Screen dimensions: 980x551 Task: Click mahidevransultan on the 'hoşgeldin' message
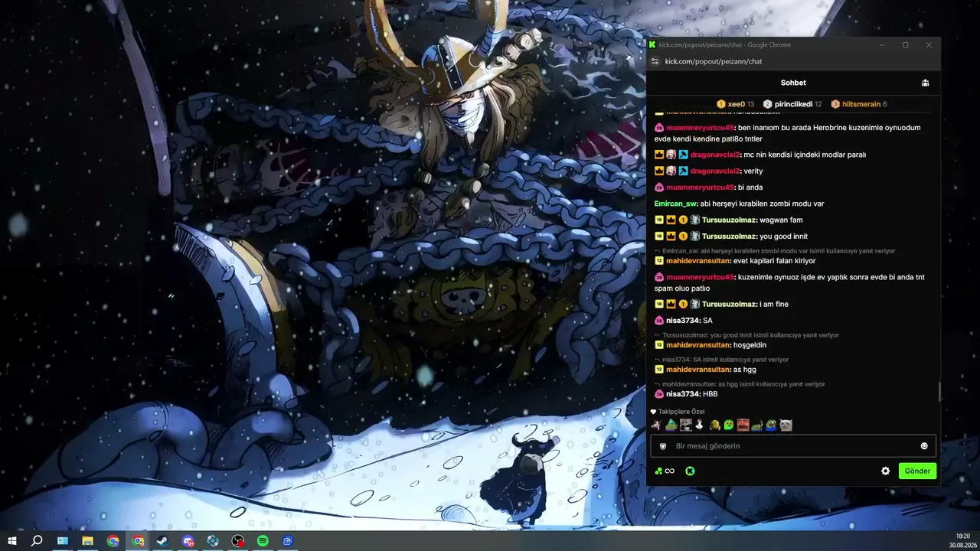(698, 345)
